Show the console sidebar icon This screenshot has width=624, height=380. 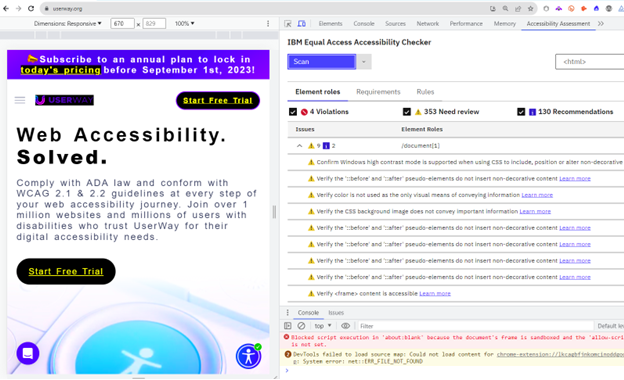(288, 326)
